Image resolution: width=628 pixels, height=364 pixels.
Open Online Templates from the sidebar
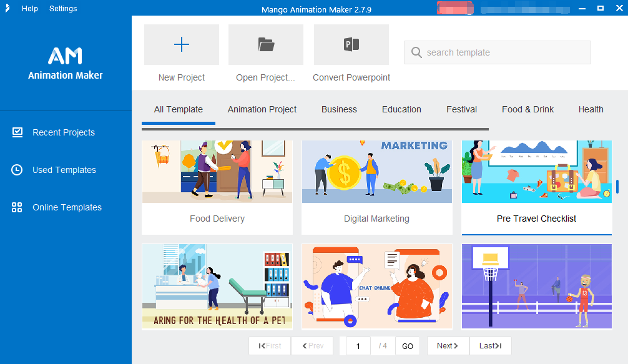(66, 207)
